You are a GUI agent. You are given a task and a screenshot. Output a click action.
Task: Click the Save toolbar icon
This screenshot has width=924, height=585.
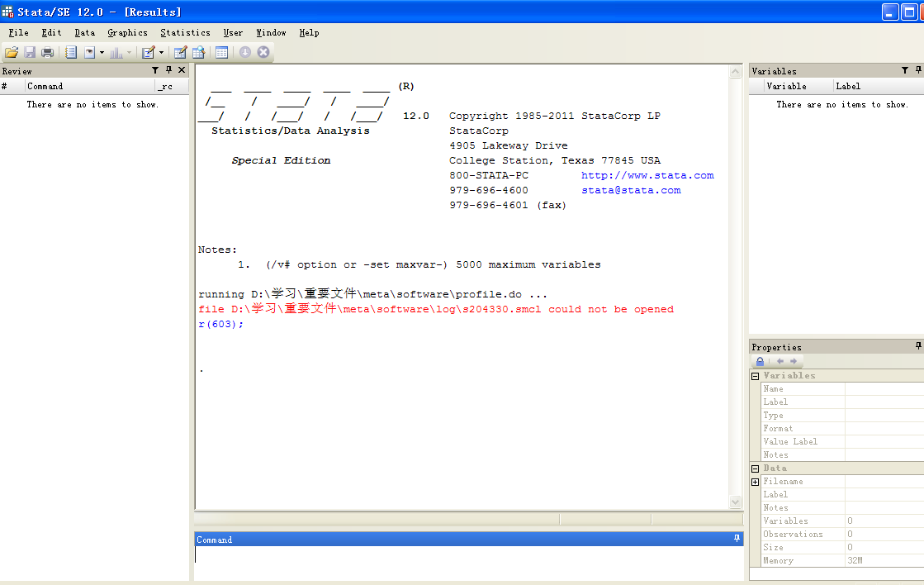click(30, 53)
